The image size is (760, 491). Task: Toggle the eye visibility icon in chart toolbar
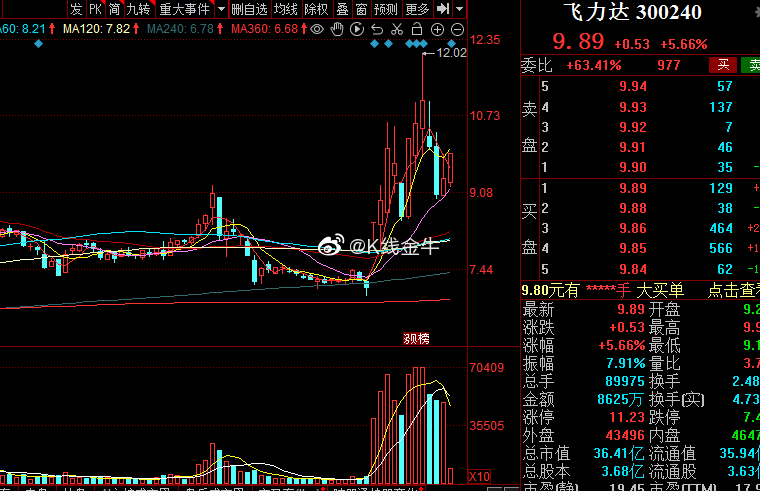point(318,29)
